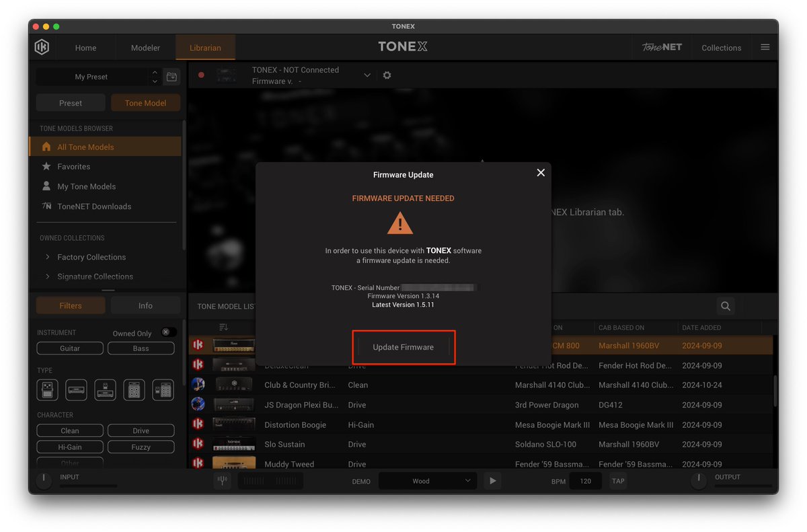Open the tuner fork icon in bottom bar
The width and height of the screenshot is (807, 532).
pyautogui.click(x=223, y=481)
